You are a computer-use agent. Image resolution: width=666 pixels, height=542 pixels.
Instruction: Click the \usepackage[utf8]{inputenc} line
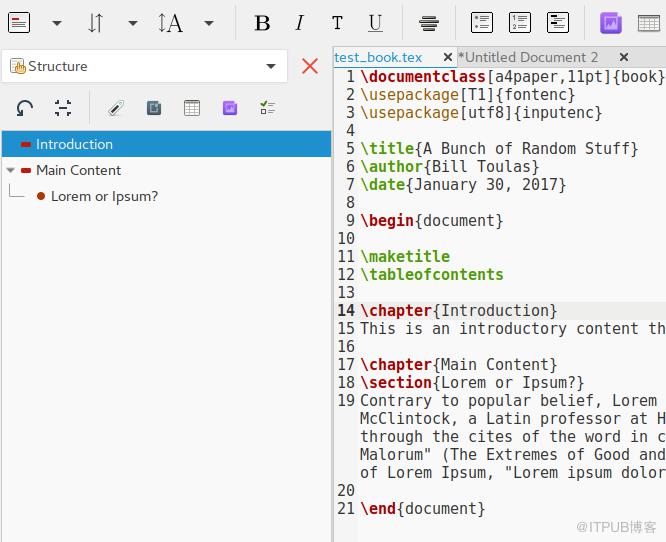(481, 113)
